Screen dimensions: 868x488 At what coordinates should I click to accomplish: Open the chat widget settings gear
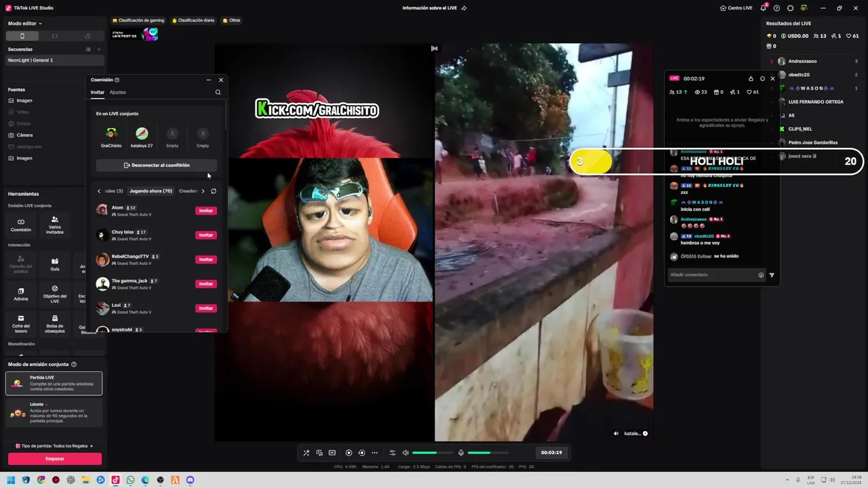point(762,79)
